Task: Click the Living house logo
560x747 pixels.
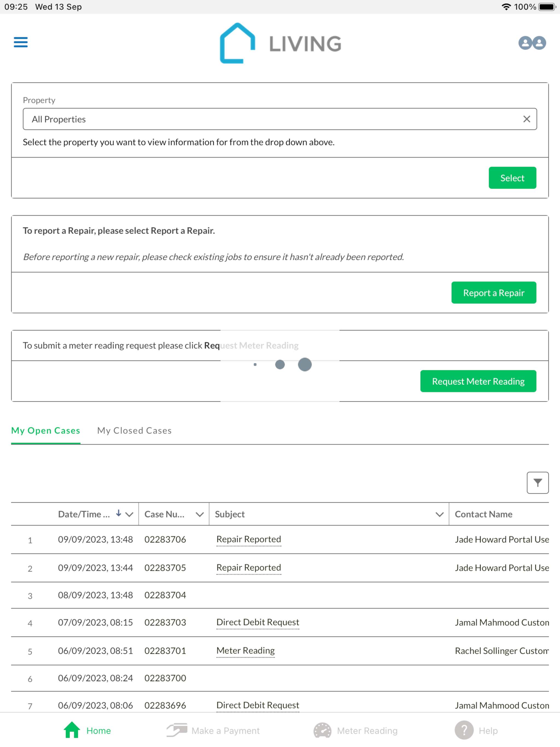Action: point(237,43)
